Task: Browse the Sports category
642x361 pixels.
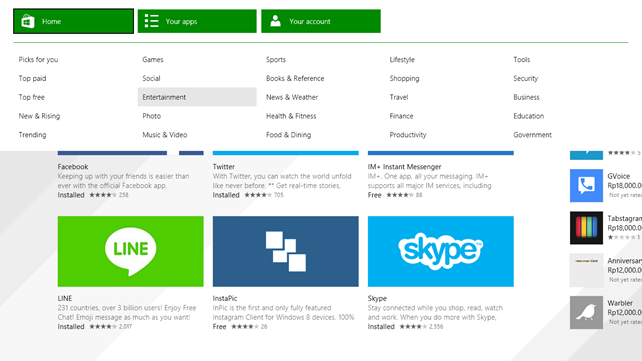Action: coord(276,59)
